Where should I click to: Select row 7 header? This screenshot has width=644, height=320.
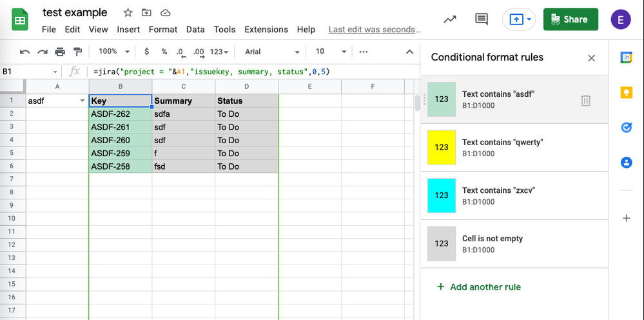click(13, 179)
